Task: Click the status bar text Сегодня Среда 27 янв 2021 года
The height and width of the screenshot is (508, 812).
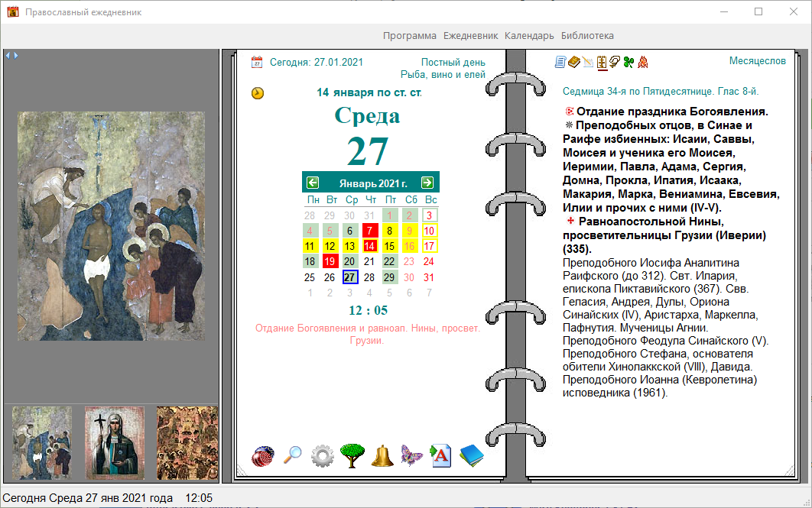Action: tap(87, 498)
